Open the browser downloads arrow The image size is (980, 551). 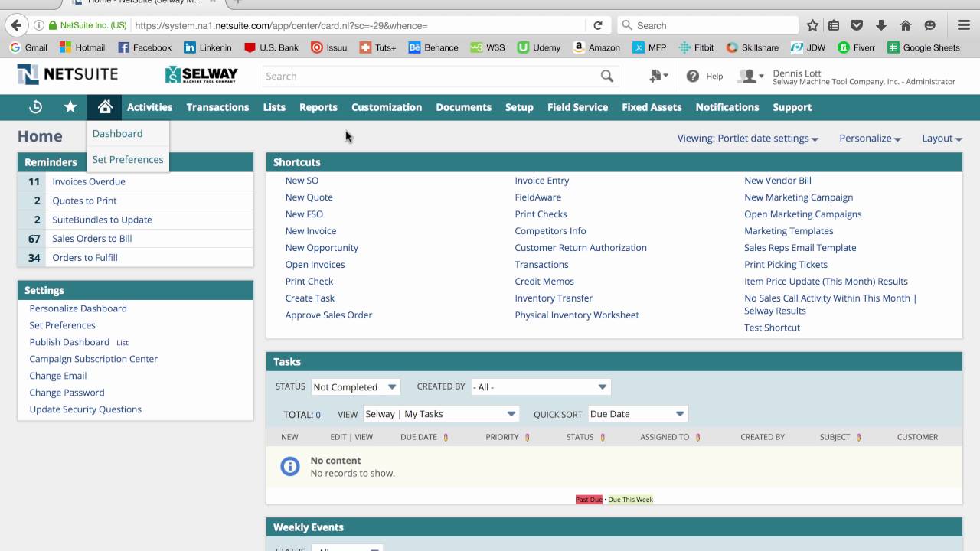881,25
